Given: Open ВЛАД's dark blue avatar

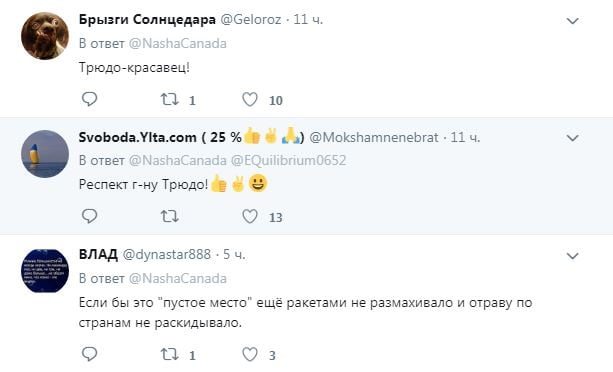Looking at the screenshot, I should [x=45, y=271].
